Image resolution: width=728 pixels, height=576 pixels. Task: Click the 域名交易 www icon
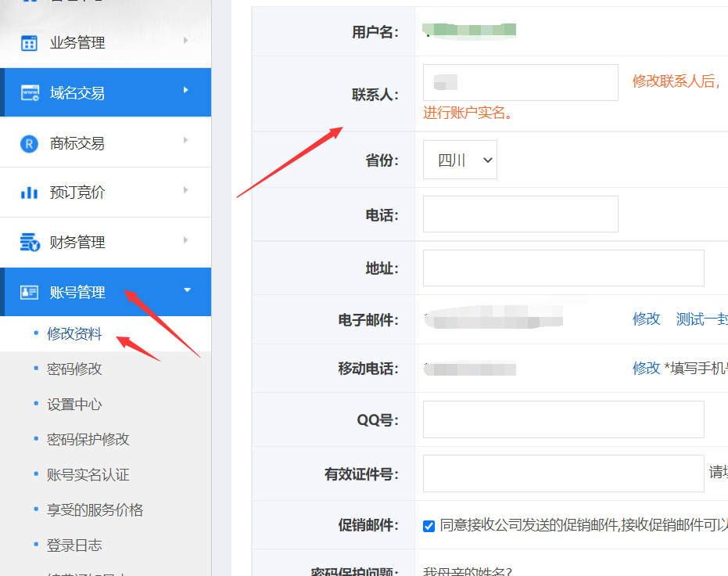click(x=30, y=93)
